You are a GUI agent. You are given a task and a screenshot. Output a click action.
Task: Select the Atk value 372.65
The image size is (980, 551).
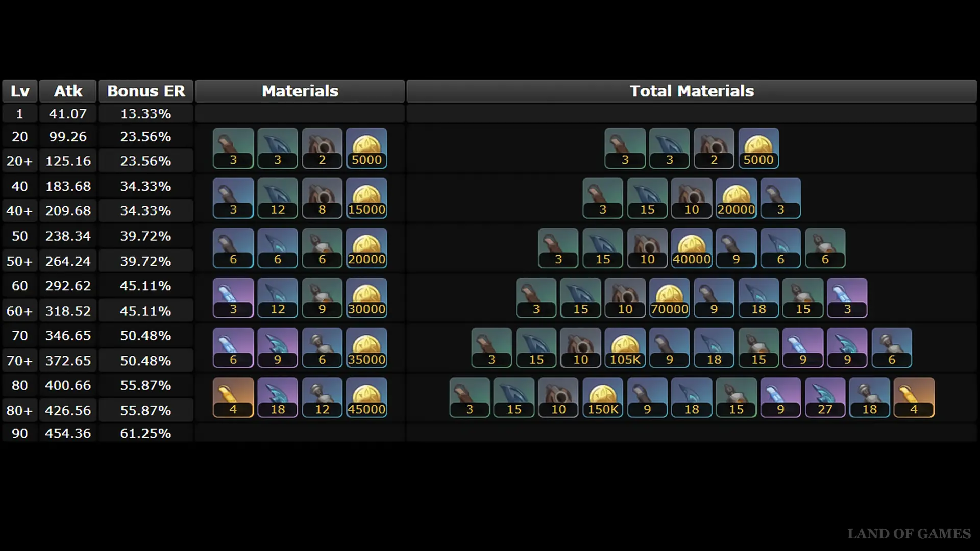[68, 361]
